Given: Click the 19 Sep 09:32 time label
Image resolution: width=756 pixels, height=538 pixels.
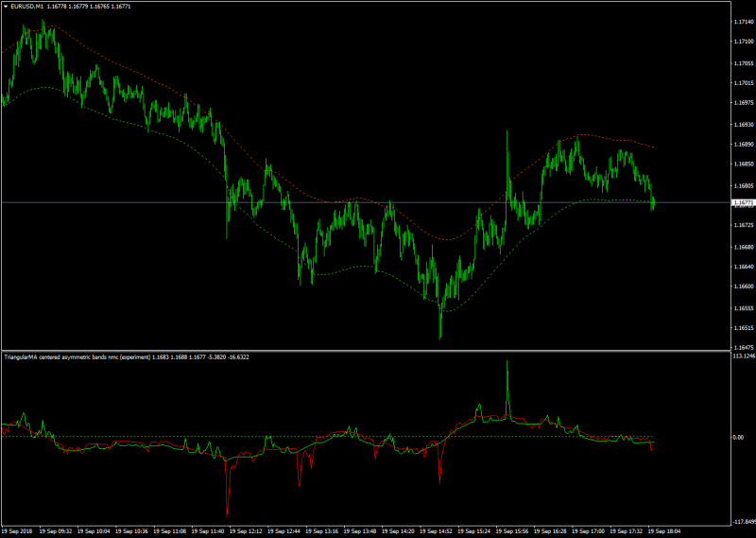Looking at the screenshot, I should (x=56, y=531).
